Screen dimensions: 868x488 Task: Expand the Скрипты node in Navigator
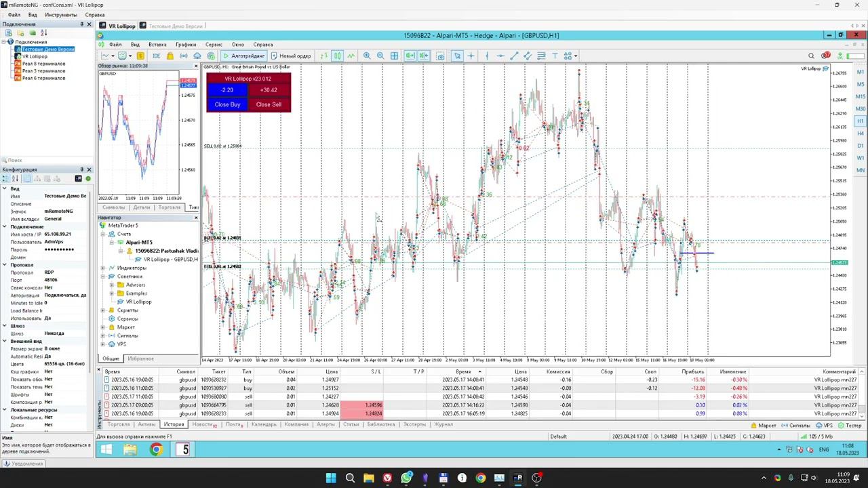point(103,310)
